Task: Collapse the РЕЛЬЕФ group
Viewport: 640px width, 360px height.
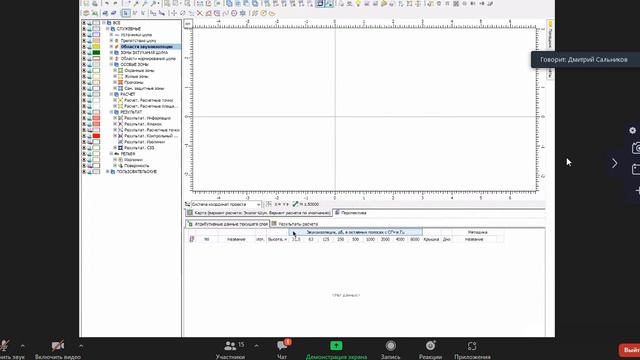Action: (x=111, y=154)
